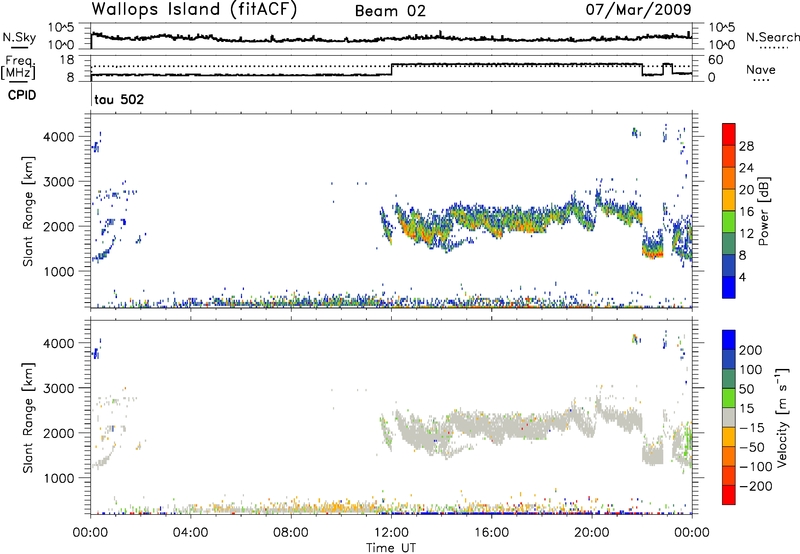Click red Velocity segment below -200

729,495
